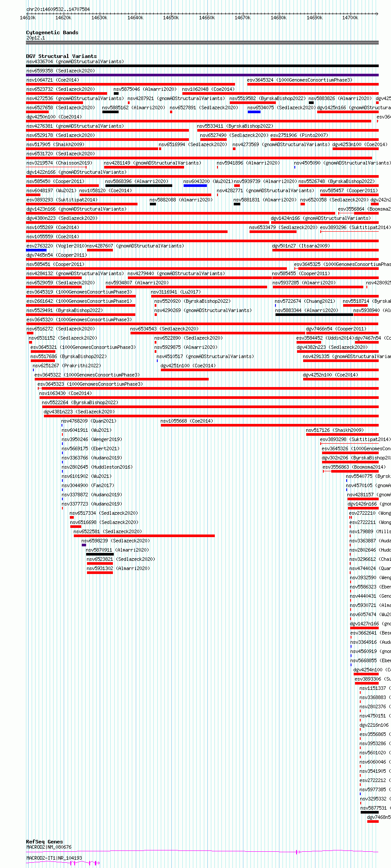This screenshot has height=868, width=391.
Task: Open the dgv4380n223 Sedlazeck2020 entry
Action: click(62, 218)
